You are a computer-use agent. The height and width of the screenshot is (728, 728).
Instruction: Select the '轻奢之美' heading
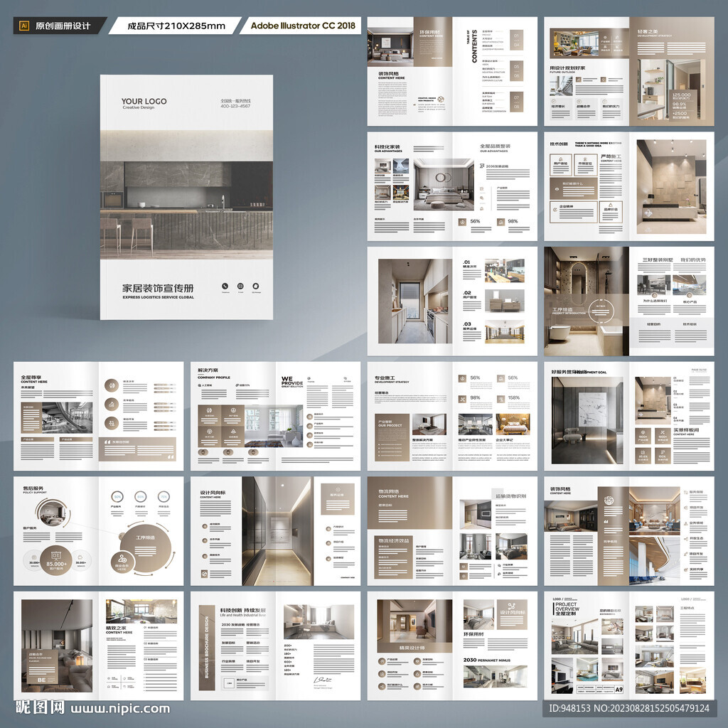647,31
